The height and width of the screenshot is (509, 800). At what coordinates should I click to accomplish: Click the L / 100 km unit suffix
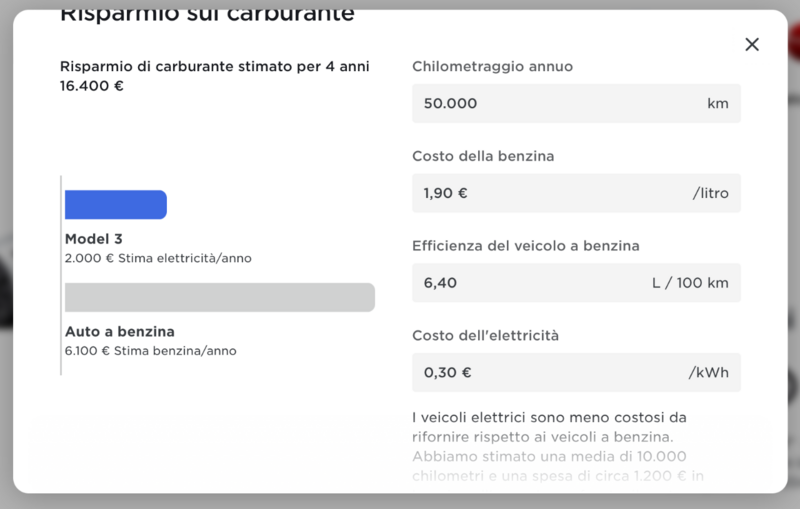coord(690,283)
